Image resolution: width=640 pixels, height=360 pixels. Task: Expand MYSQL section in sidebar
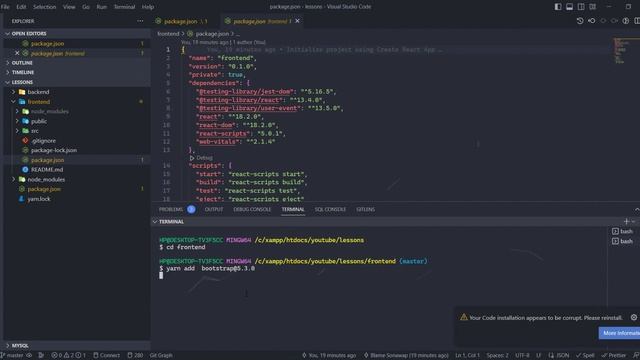tap(78, 345)
